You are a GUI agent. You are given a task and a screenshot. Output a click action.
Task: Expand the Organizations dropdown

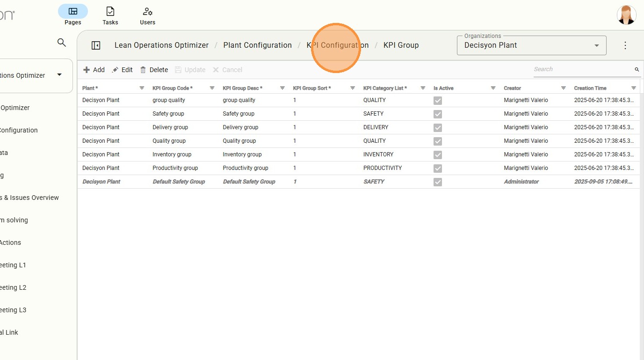click(596, 45)
